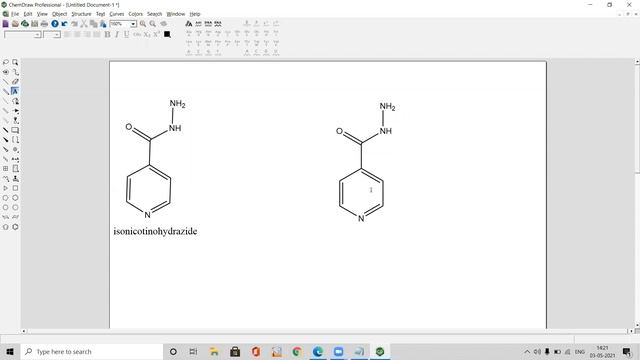Screen dimensions: 640x360
Task: Click the Windows taskbar search box
Action: [92, 351]
